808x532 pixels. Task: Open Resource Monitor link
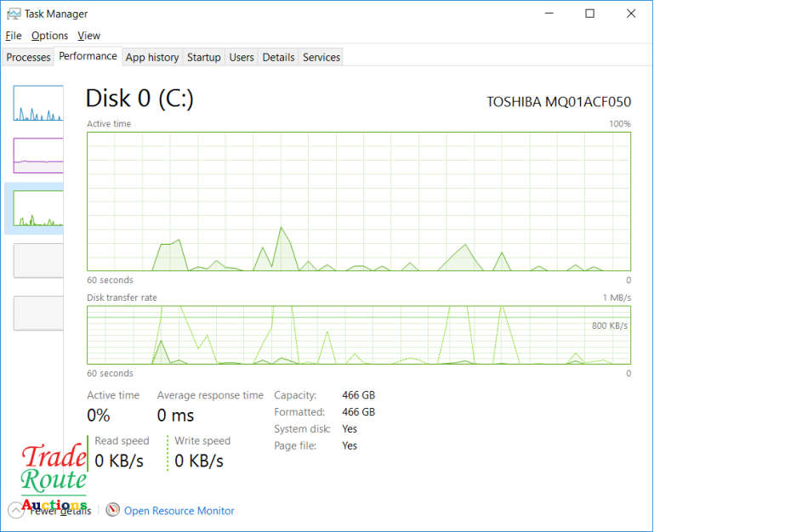[x=179, y=511]
